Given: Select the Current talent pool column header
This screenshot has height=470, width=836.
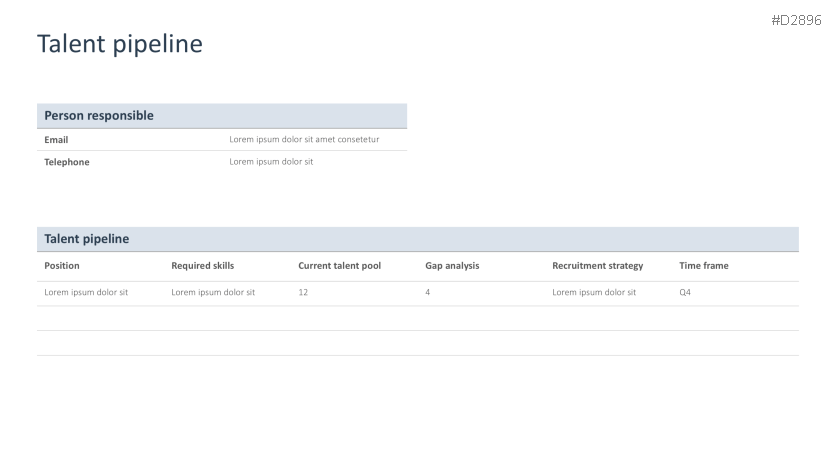Looking at the screenshot, I should (339, 266).
